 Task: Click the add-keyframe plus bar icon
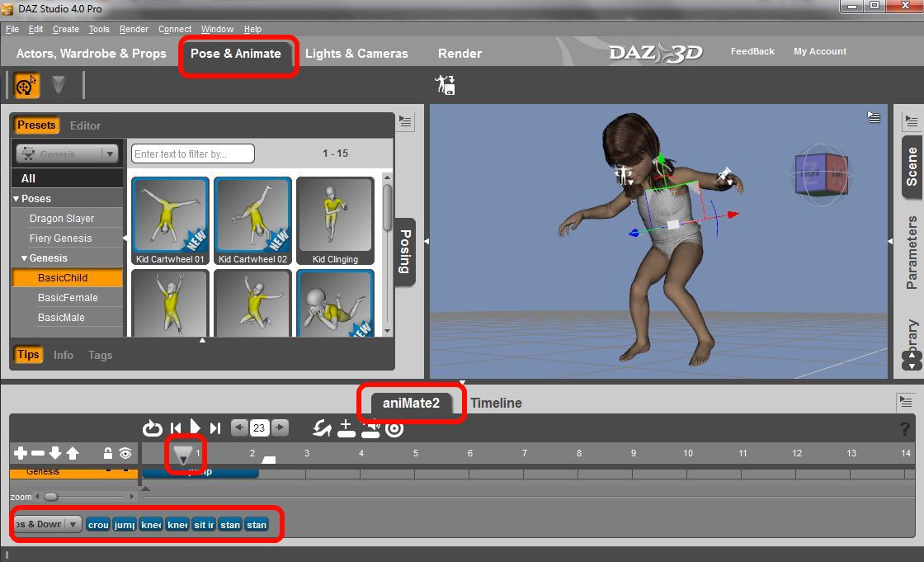tap(346, 429)
